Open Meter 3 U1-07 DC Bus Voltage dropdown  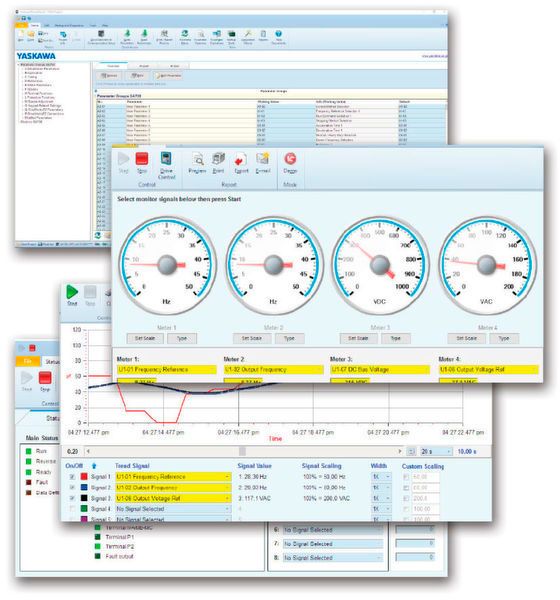(380, 369)
